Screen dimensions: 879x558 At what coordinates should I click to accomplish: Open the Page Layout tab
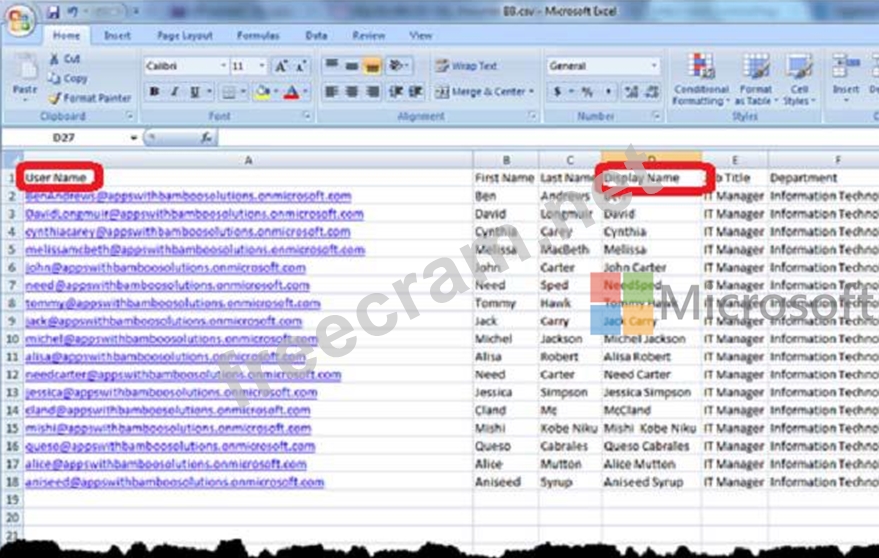coord(184,35)
